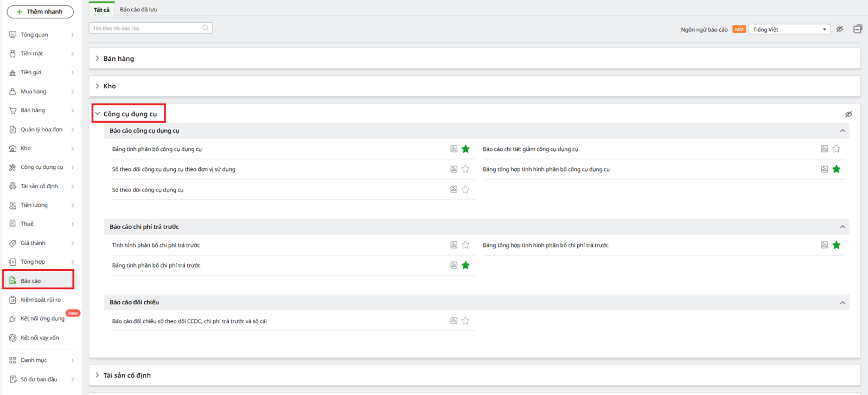Hide the Công cụ dụng cụ report group
Screen dimensions: 868x395
[x=848, y=114]
